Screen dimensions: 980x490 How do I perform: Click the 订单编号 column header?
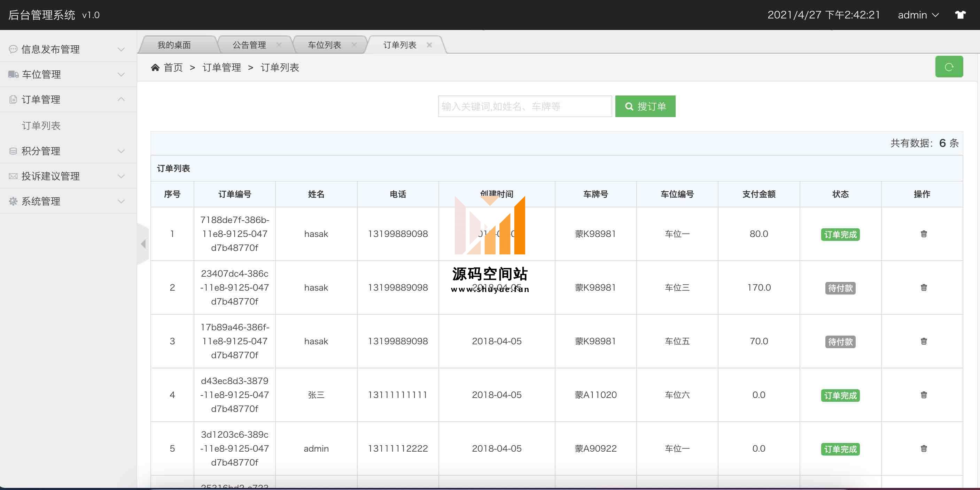tap(234, 194)
